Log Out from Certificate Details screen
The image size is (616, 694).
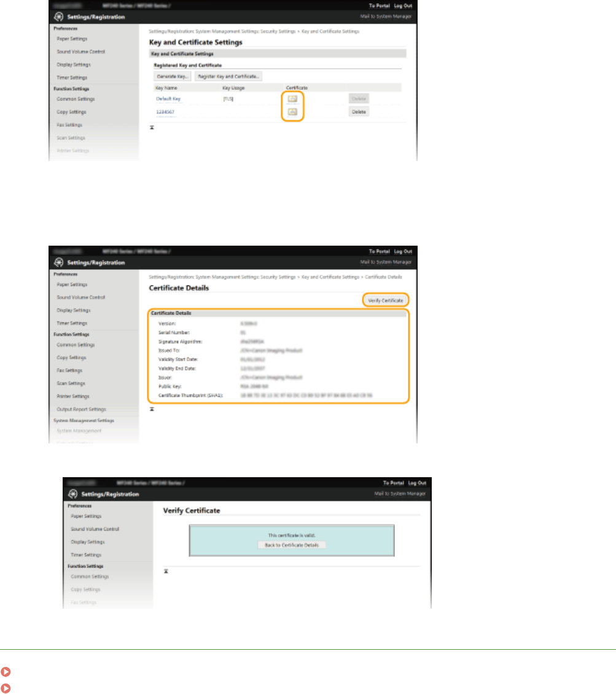click(403, 251)
